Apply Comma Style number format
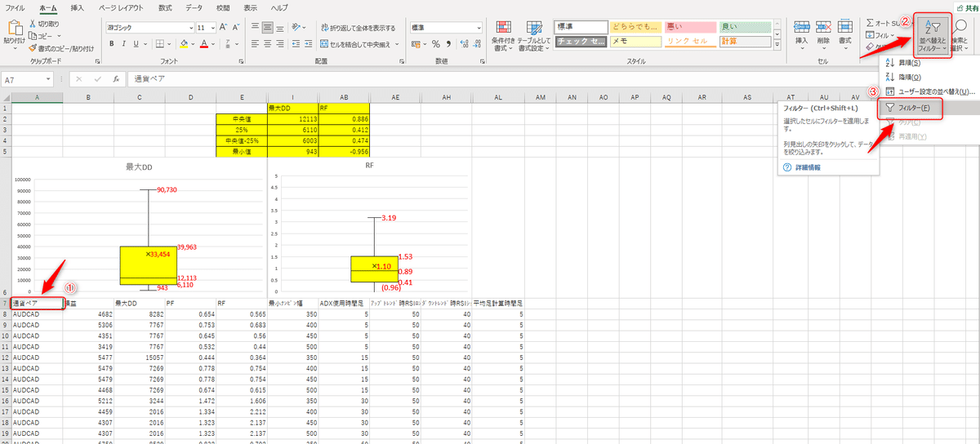Image resolution: width=980 pixels, height=444 pixels. (x=448, y=44)
